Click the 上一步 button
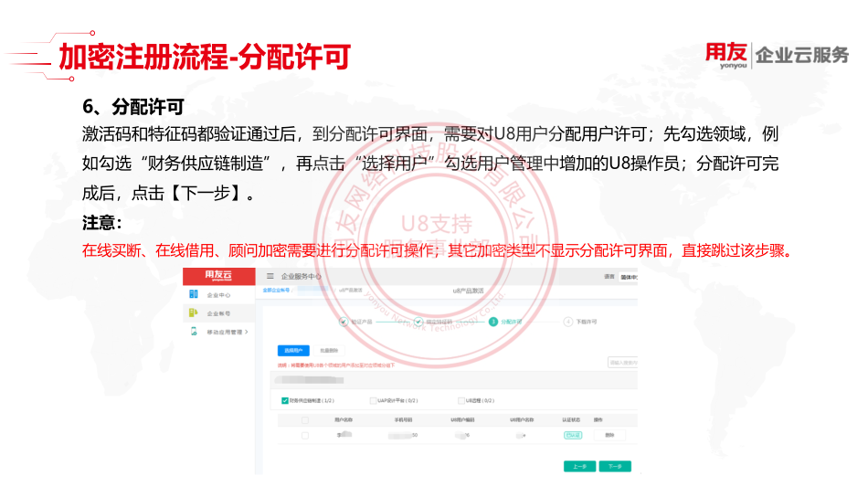Viewport: 868px width, 487px height. [x=579, y=467]
